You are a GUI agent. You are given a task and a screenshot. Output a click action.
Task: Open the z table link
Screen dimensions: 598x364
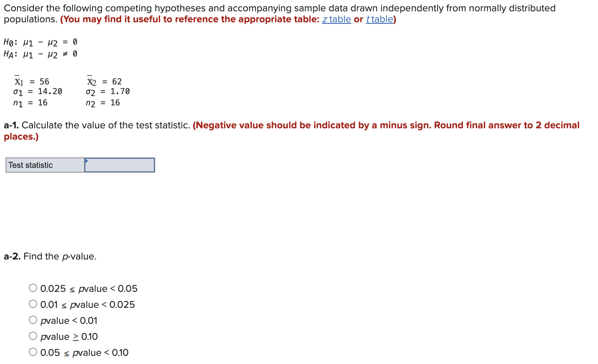pyautogui.click(x=336, y=19)
